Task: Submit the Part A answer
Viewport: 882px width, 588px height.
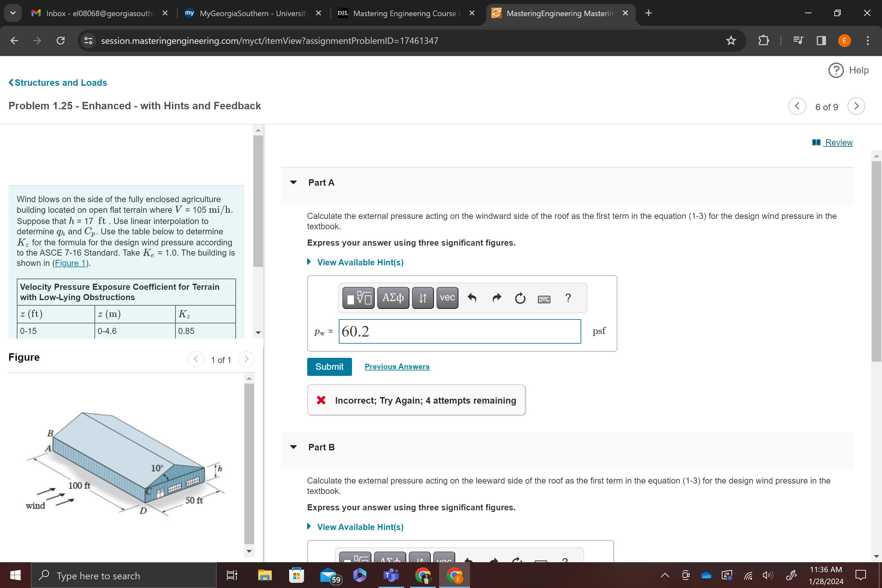Action: coord(329,367)
